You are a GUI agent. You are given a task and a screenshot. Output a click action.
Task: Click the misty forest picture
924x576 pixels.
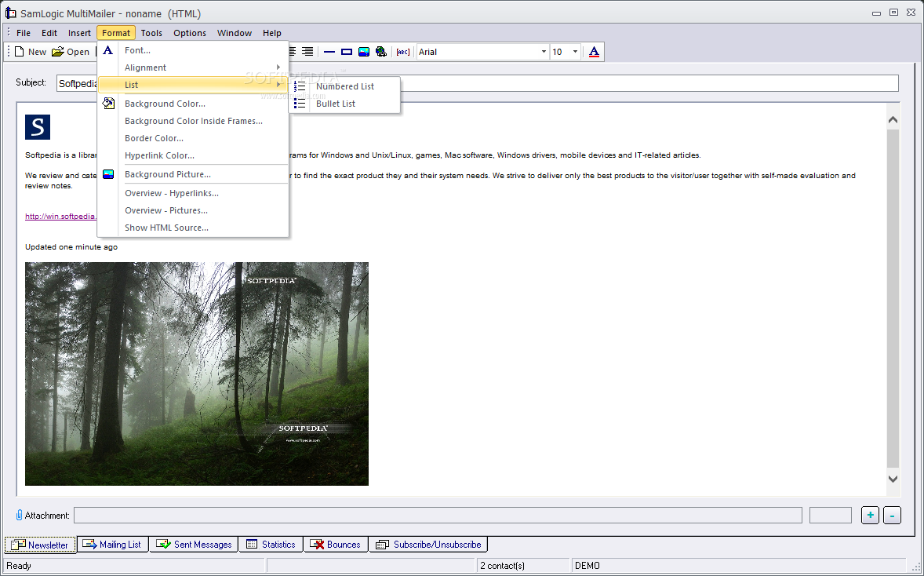[x=197, y=374]
